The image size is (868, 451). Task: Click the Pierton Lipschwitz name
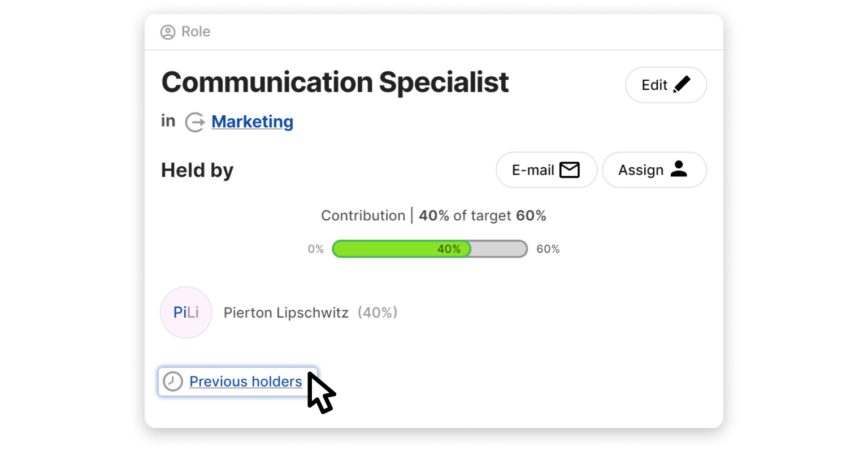click(286, 313)
